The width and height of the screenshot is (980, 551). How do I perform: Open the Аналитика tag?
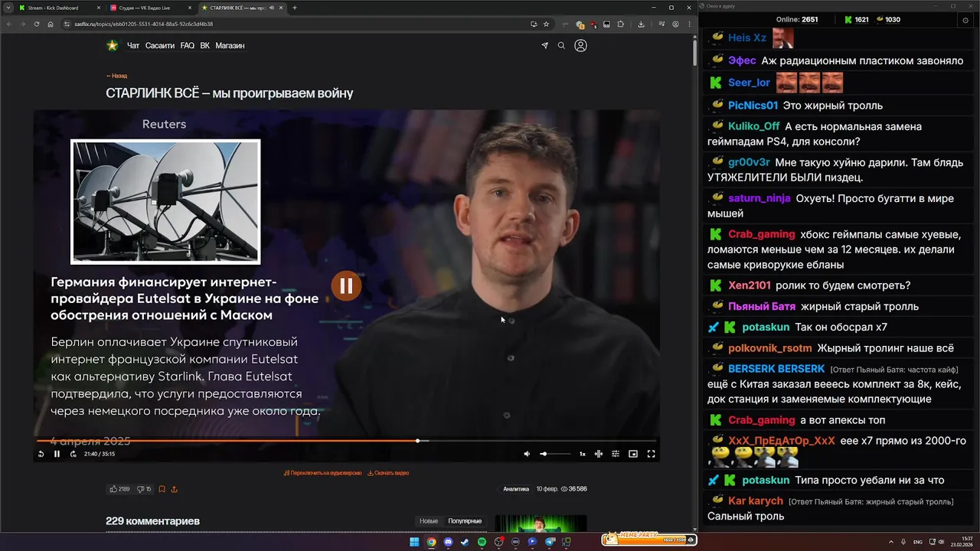516,489
